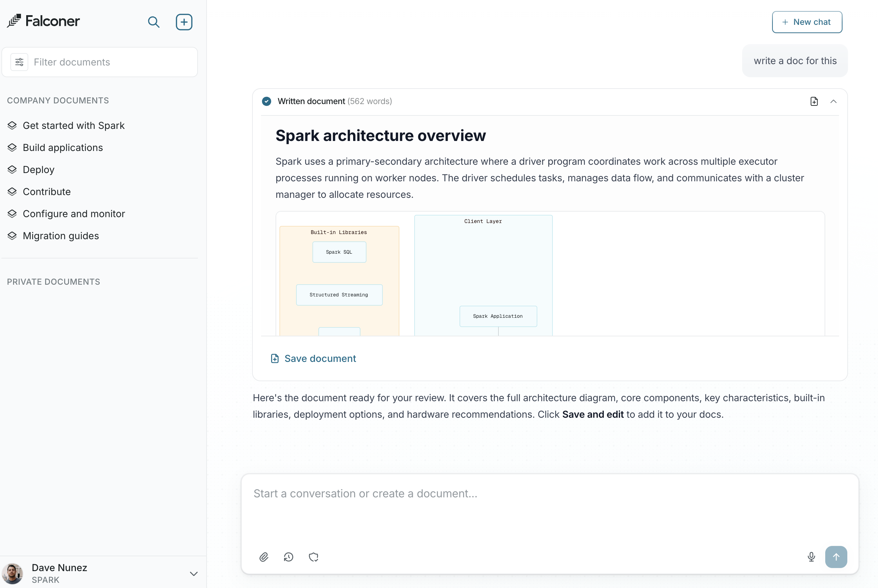Select the Deploy document
This screenshot has height=588, width=878.
coord(39,170)
